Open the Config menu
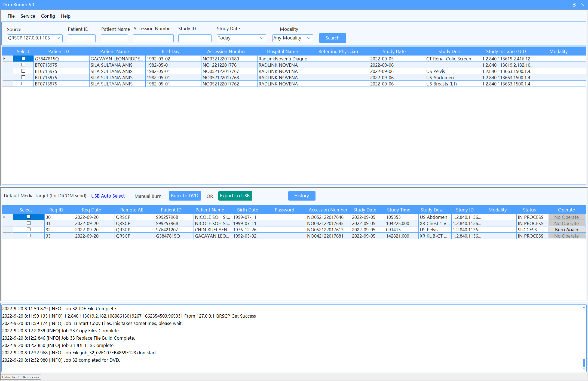The width and height of the screenshot is (588, 381). click(48, 16)
